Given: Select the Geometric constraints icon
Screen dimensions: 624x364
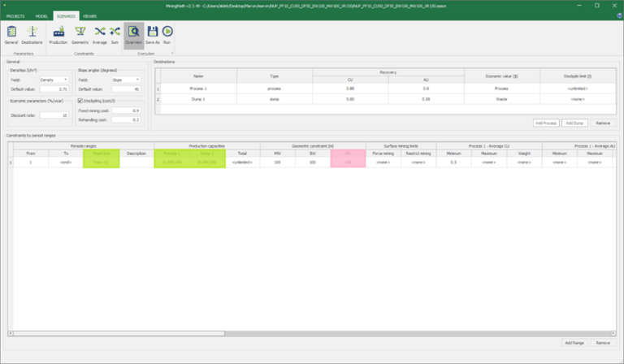Looking at the screenshot, I should [x=80, y=33].
